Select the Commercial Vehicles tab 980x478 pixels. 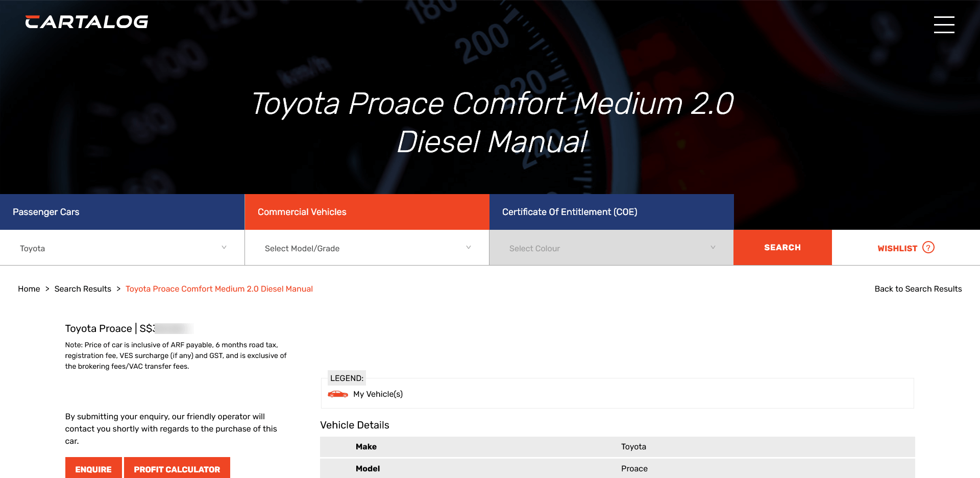tap(367, 212)
